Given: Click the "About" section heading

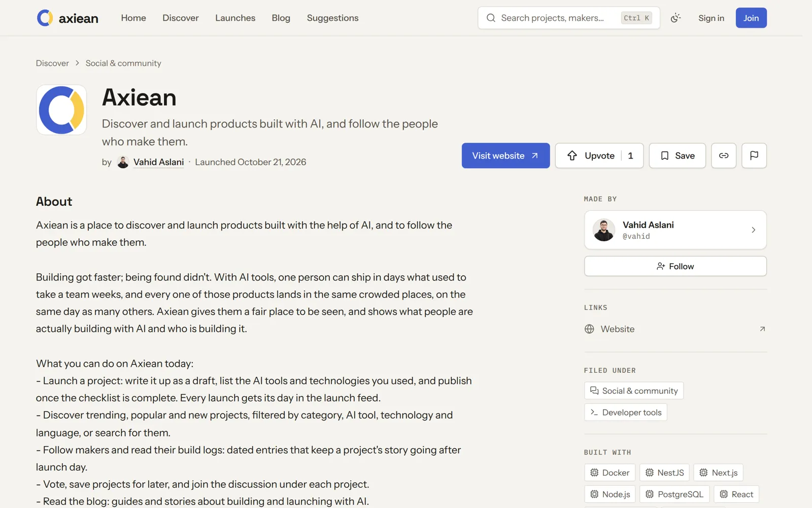Looking at the screenshot, I should pyautogui.click(x=54, y=202).
